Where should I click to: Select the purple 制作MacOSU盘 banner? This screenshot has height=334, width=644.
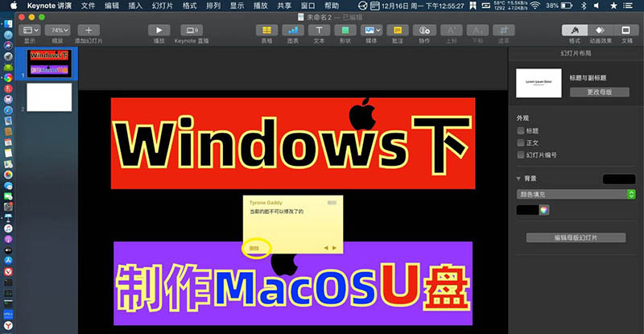click(293, 283)
